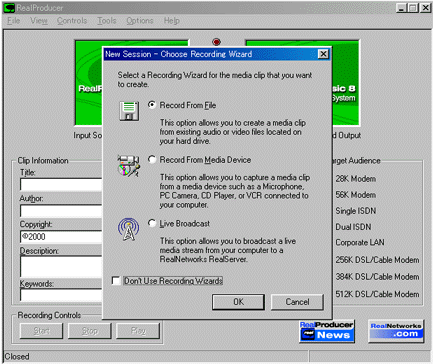The image size is (433, 364).
Task: Click the RealNetworks.com logo
Action: pyautogui.click(x=396, y=330)
